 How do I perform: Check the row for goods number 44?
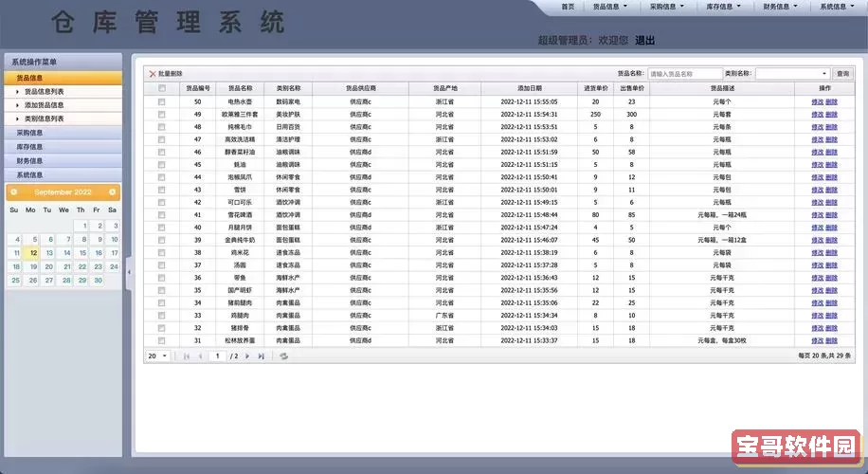[x=162, y=177]
